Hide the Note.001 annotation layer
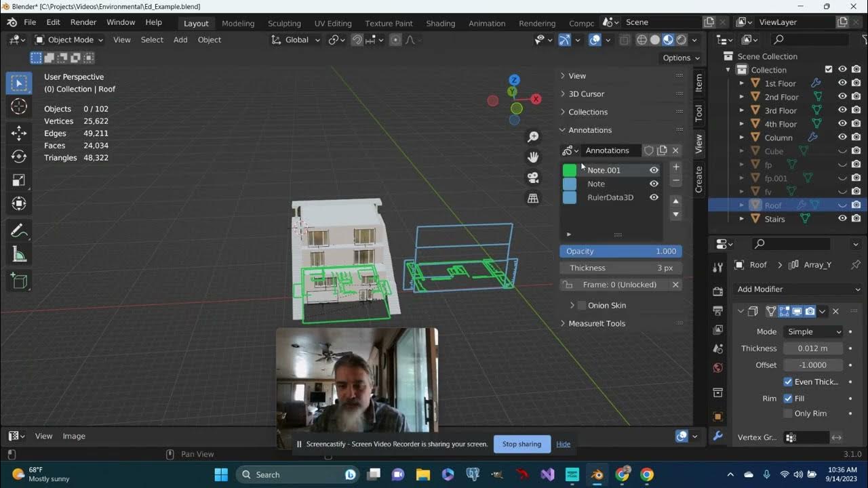 pos(654,170)
